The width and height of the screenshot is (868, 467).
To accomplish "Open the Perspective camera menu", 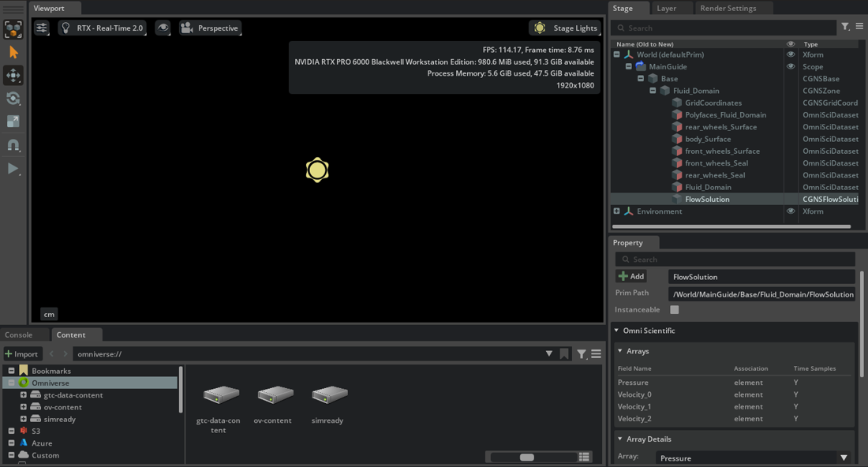I will 211,28.
